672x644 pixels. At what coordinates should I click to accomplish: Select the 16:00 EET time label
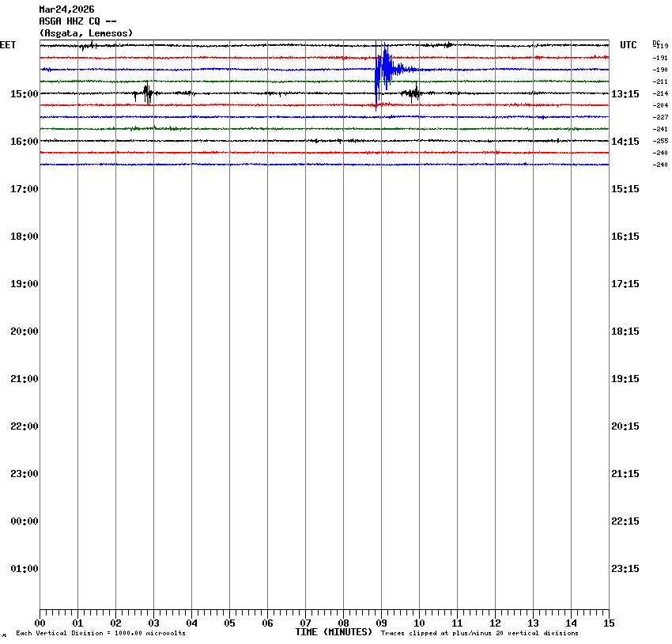click(24, 142)
